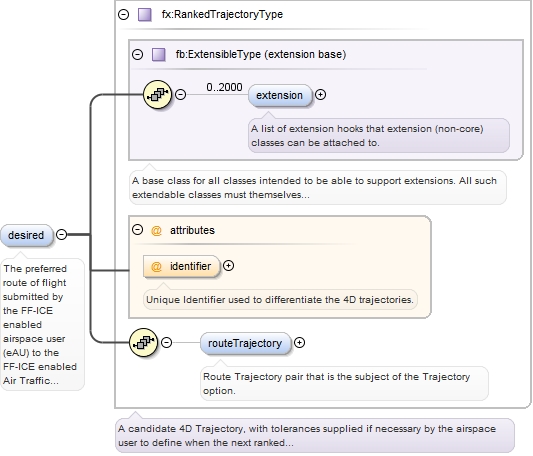Click the @ symbol inside identifier attribute
Screen dimensions: 533x456
[x=156, y=266]
